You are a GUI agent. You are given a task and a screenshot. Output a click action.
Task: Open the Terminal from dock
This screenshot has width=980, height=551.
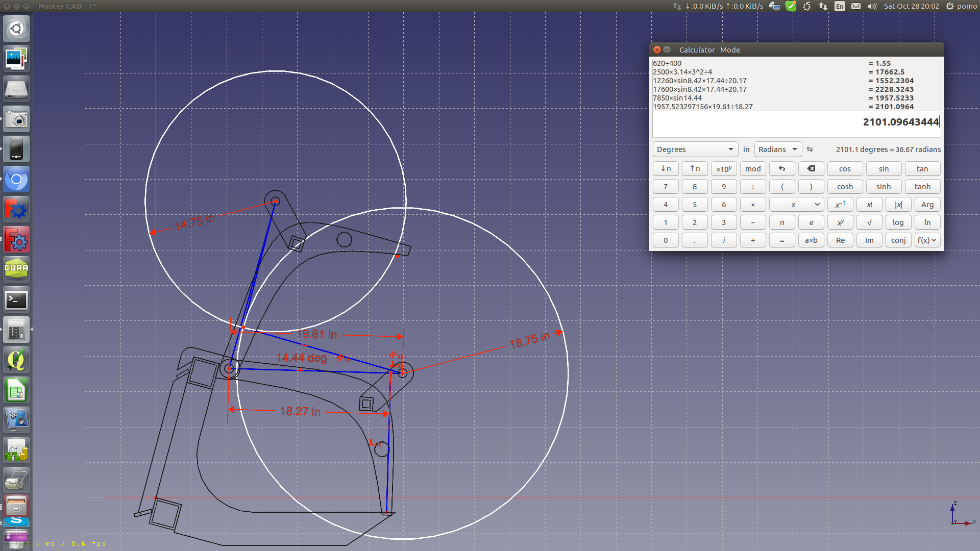click(x=16, y=300)
